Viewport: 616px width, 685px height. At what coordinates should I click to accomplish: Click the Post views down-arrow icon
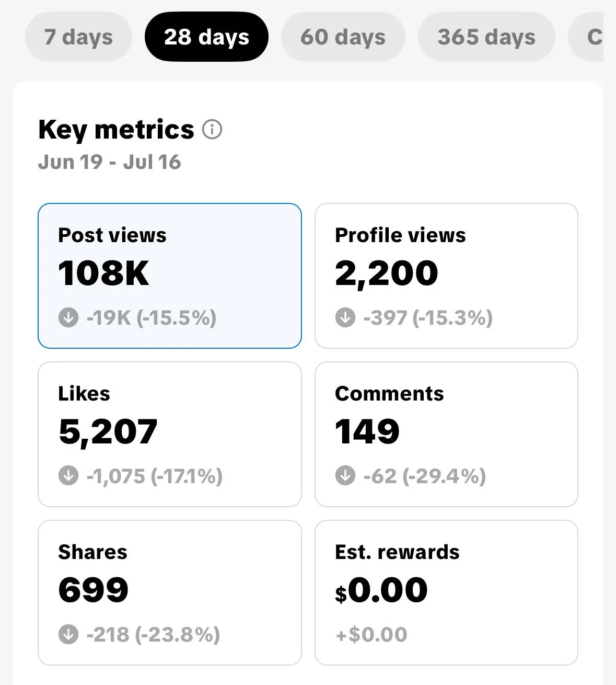pos(68,317)
